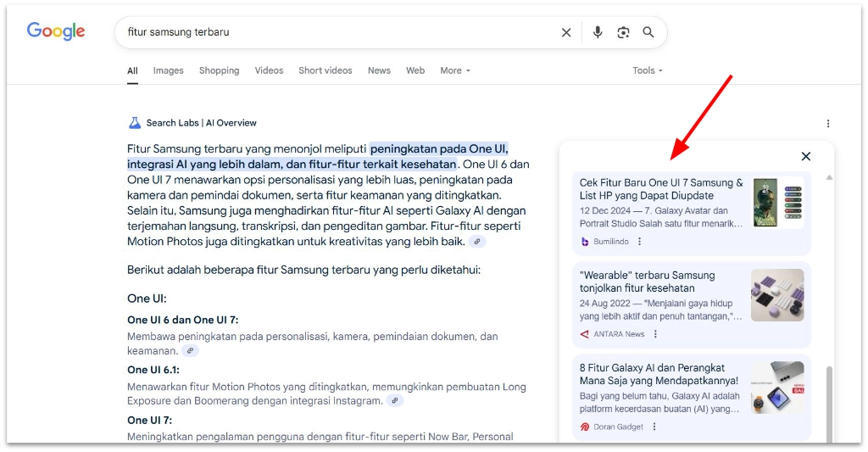
Task: Expand the More search filters dropdown
Action: pyautogui.click(x=454, y=70)
